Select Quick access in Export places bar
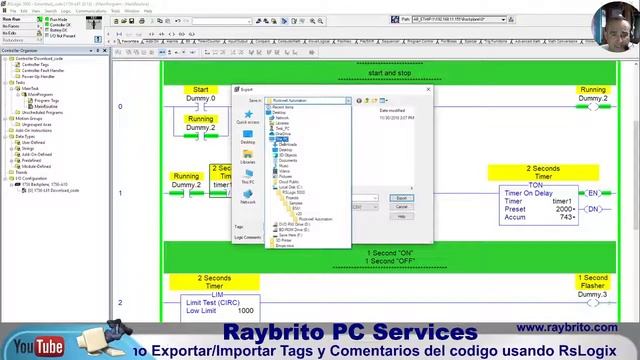Screen dimensions: 640x360 pyautogui.click(x=248, y=117)
